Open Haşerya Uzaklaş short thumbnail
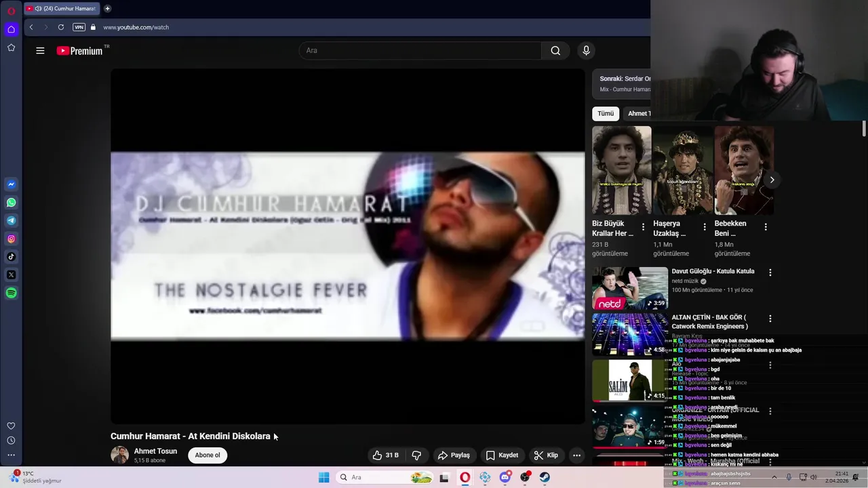Screen dimensions: 868x488 pyautogui.click(x=683, y=171)
